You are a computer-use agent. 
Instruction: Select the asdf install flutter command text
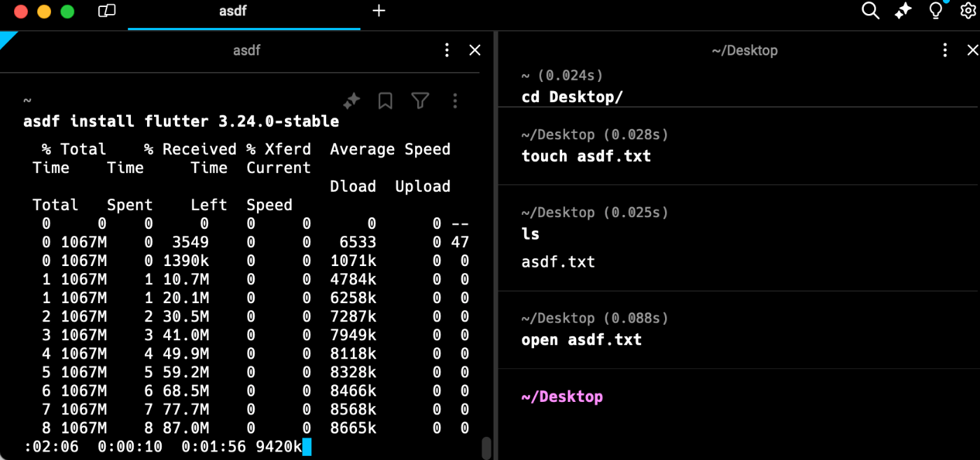tap(181, 121)
